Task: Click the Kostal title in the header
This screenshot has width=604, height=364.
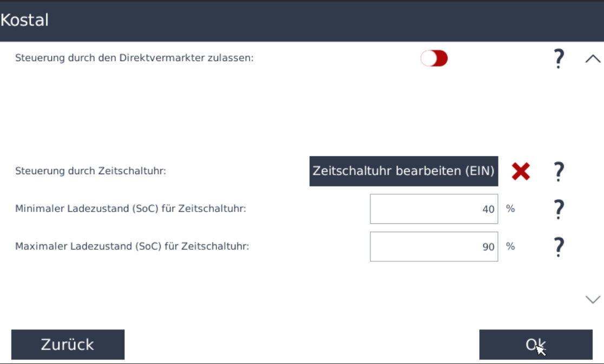Action: coord(25,21)
